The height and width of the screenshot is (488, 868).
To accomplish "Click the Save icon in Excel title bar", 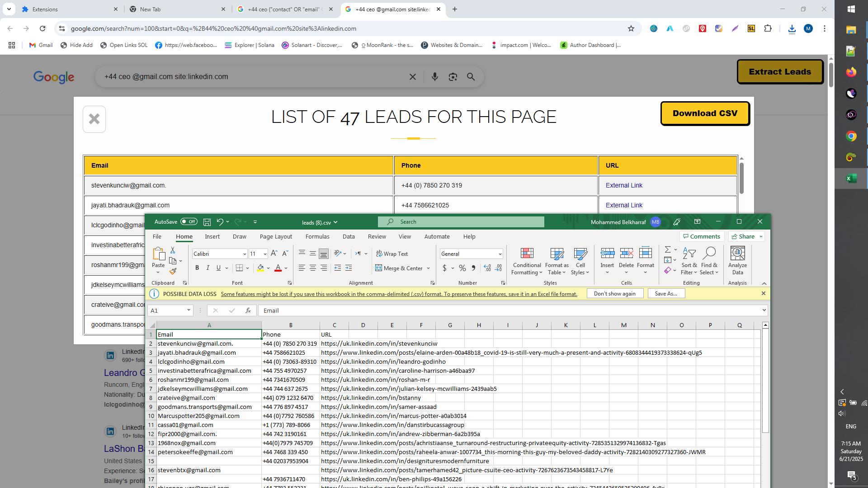I will click(x=207, y=222).
